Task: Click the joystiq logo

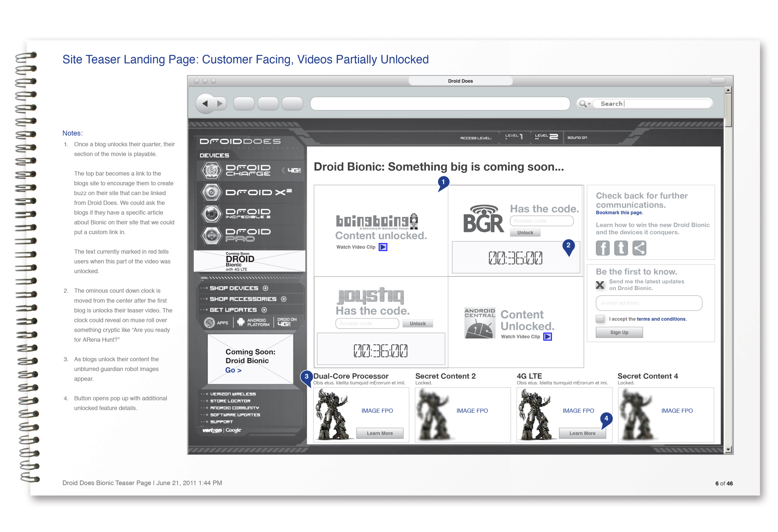Action: pyautogui.click(x=371, y=296)
